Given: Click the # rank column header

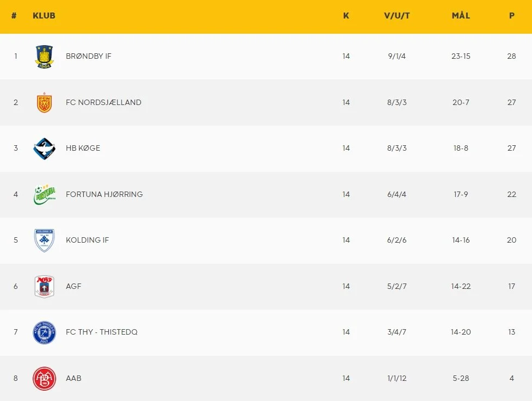Looking at the screenshot, I should pyautogui.click(x=14, y=16).
